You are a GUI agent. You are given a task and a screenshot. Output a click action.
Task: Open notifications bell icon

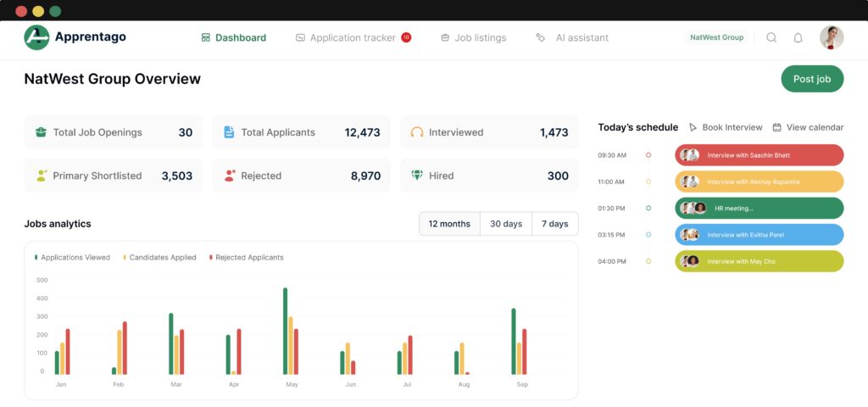[x=798, y=37]
